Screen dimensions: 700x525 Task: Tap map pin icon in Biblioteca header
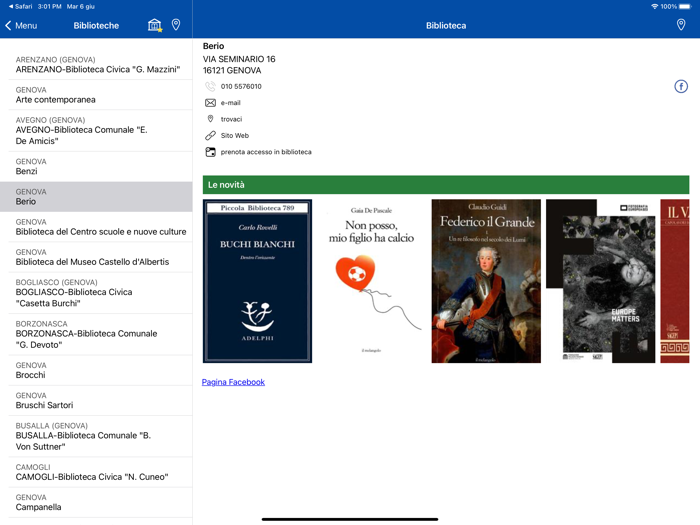681,25
